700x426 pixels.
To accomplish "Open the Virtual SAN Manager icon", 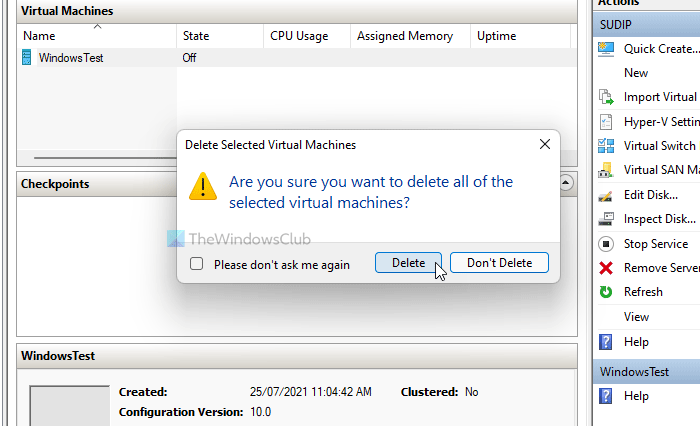I will (606, 170).
